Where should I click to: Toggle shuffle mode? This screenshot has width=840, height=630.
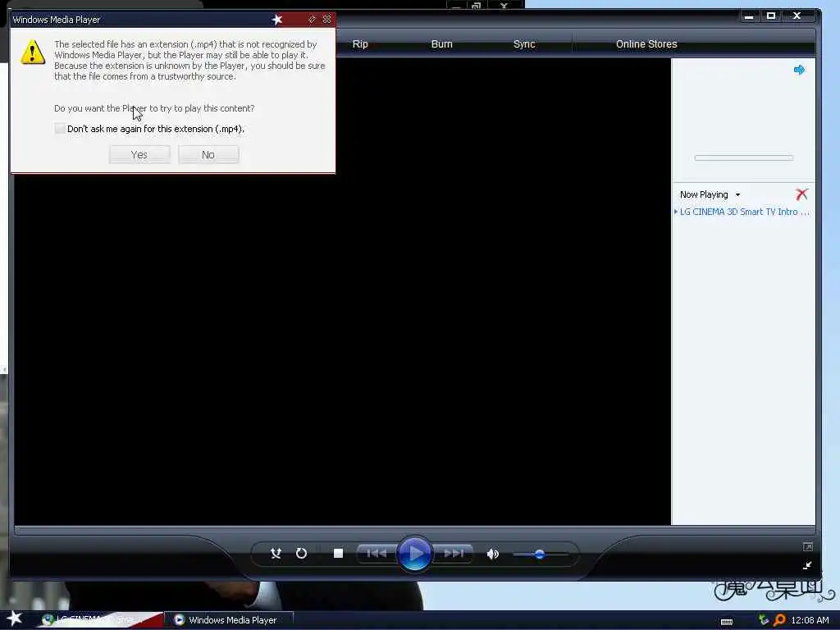pos(276,554)
